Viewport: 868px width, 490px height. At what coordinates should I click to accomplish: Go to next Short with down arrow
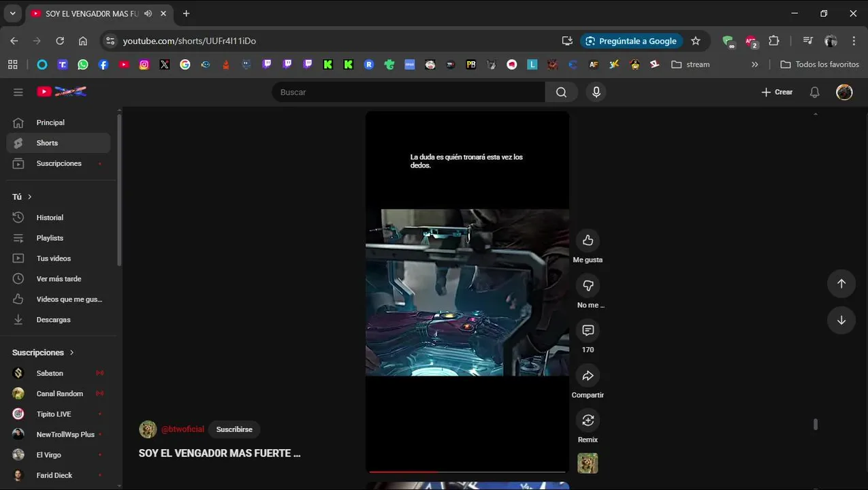(841, 321)
